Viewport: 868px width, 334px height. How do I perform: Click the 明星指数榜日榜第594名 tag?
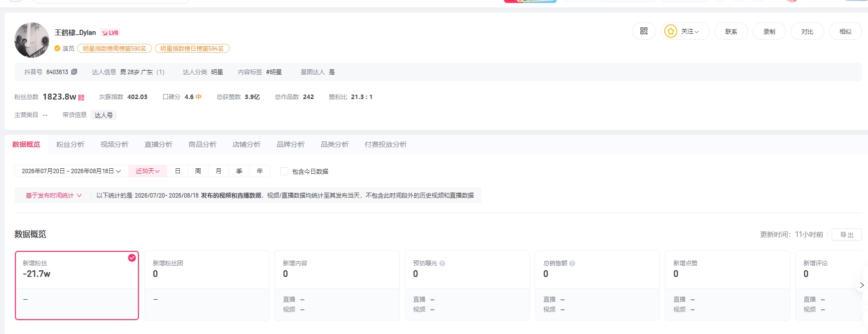(192, 48)
